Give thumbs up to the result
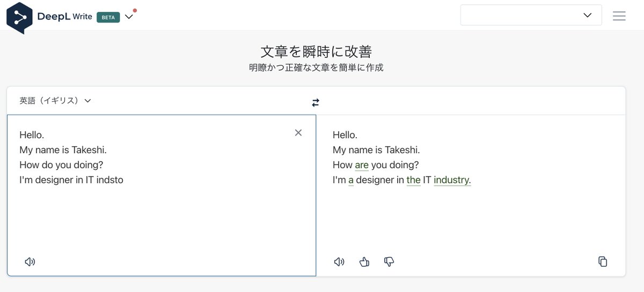 (x=364, y=262)
